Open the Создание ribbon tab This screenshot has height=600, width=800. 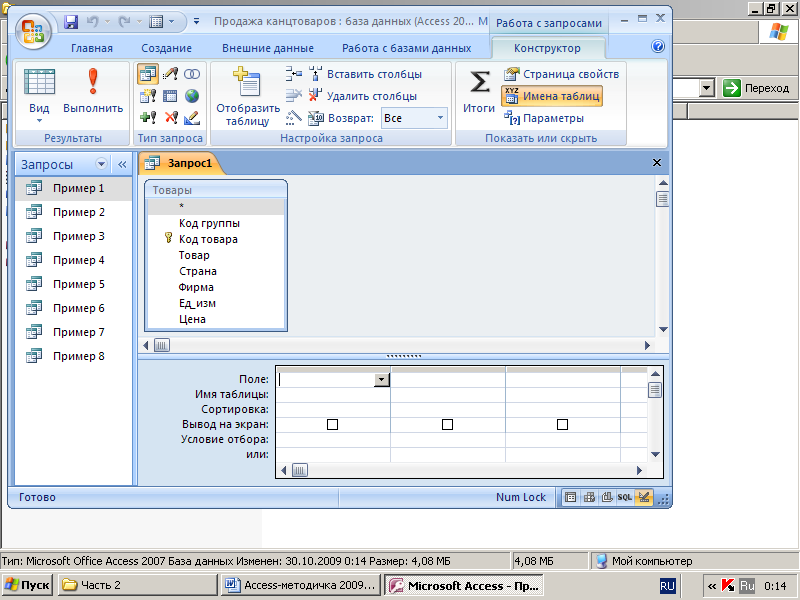coord(166,48)
